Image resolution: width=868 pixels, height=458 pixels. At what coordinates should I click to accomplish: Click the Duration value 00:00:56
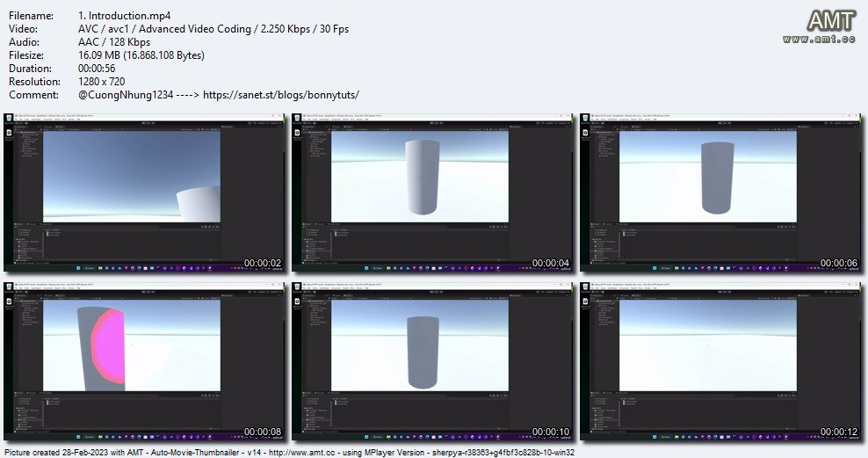click(x=98, y=69)
